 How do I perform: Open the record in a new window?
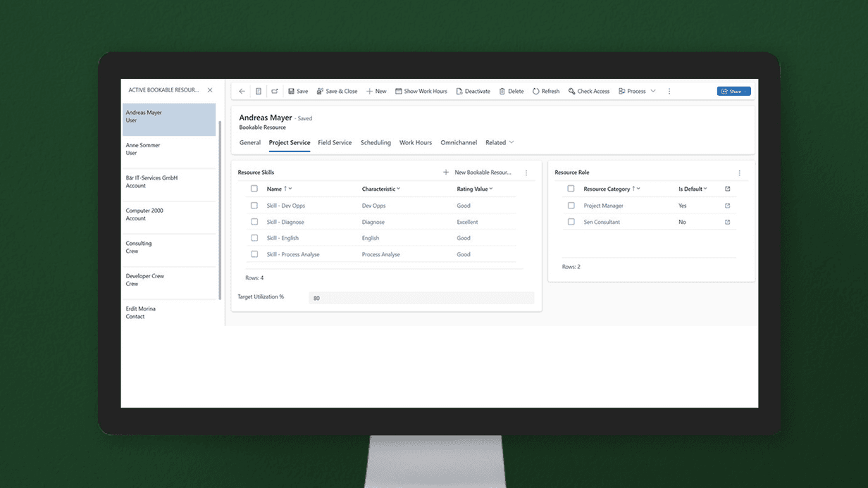click(275, 92)
